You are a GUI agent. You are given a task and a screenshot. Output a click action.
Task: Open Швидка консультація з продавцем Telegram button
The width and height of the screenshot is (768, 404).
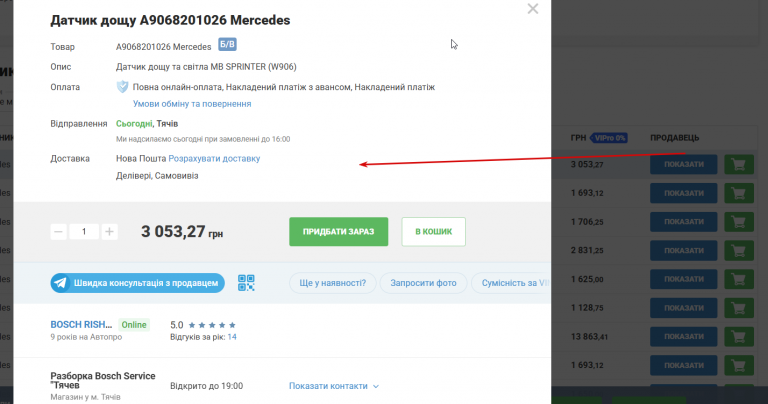(138, 283)
